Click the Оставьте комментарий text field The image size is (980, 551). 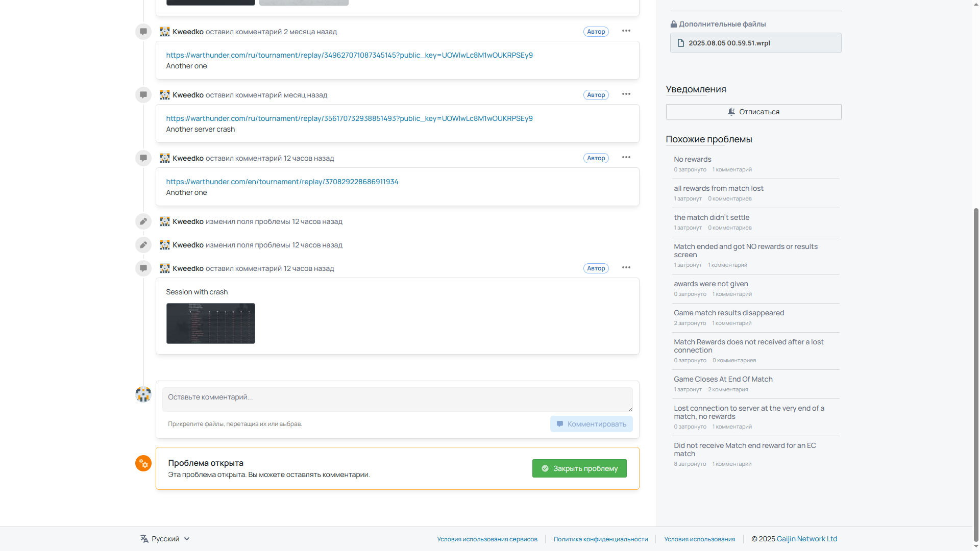pyautogui.click(x=397, y=399)
